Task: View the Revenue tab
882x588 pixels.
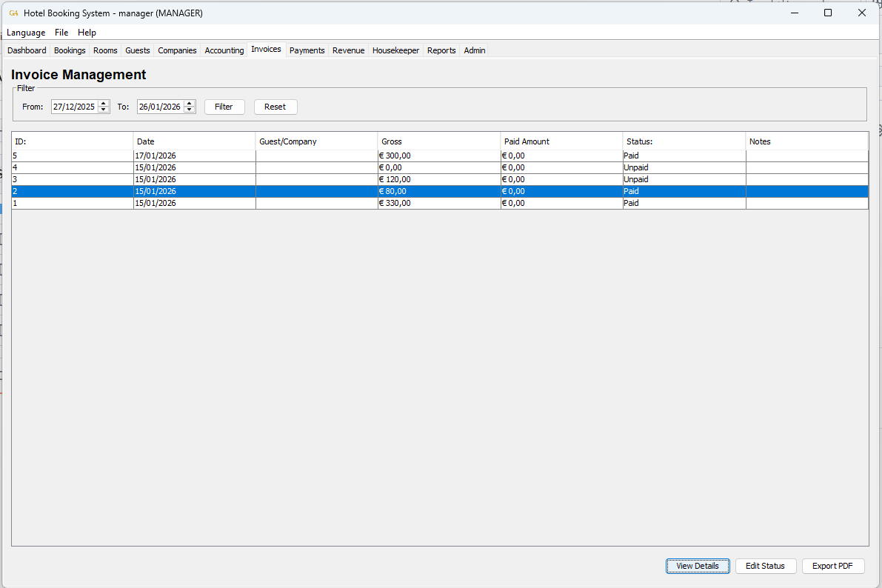Action: click(347, 50)
